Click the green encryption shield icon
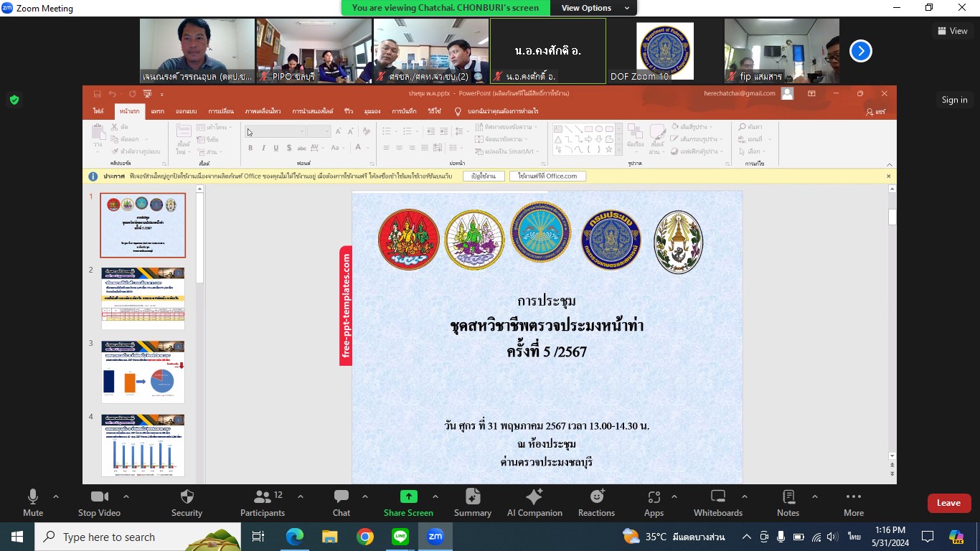Screen dimensions: 980x551 click(x=14, y=100)
